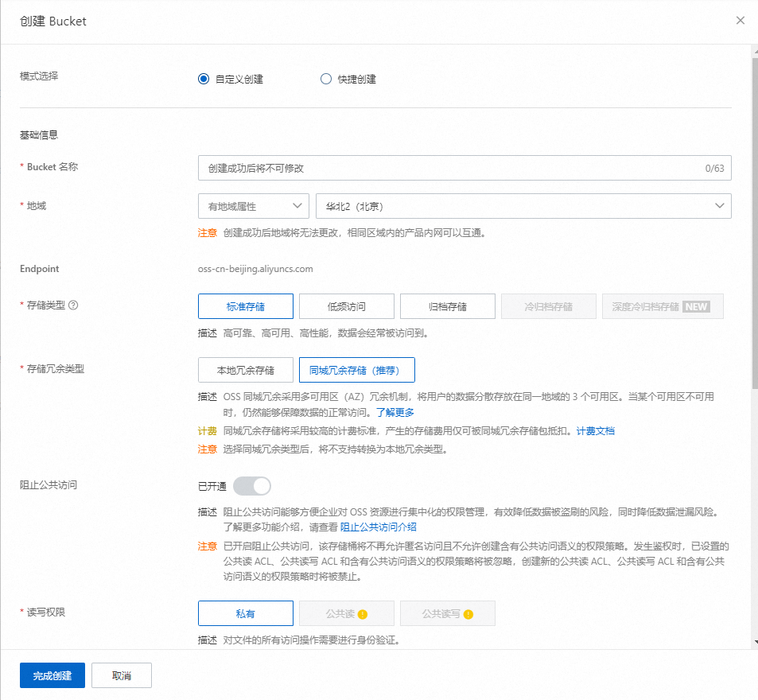
Task: Open the 计费文档 link
Action: coord(595,430)
